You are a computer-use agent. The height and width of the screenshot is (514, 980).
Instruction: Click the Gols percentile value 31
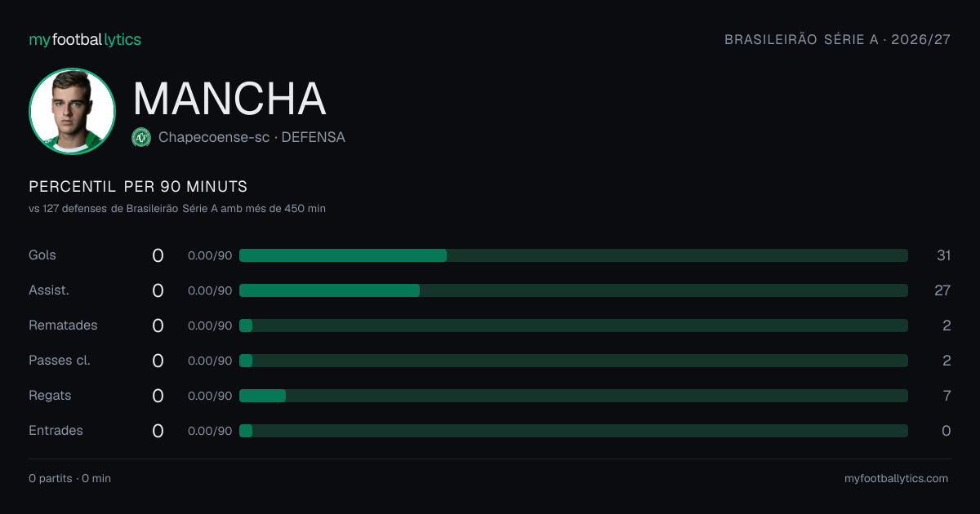point(944,255)
